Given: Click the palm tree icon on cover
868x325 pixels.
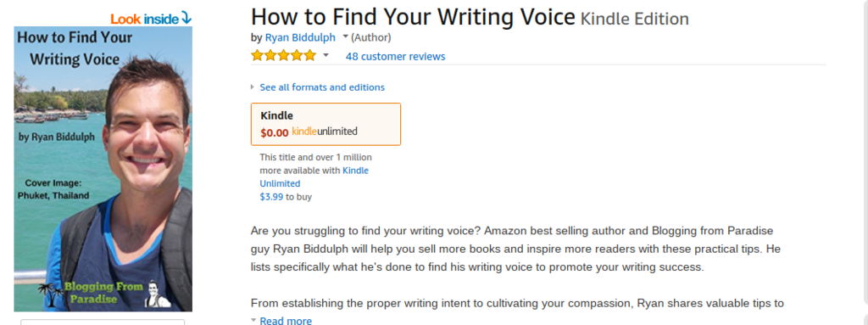Looking at the screenshot, I should coord(50,294).
